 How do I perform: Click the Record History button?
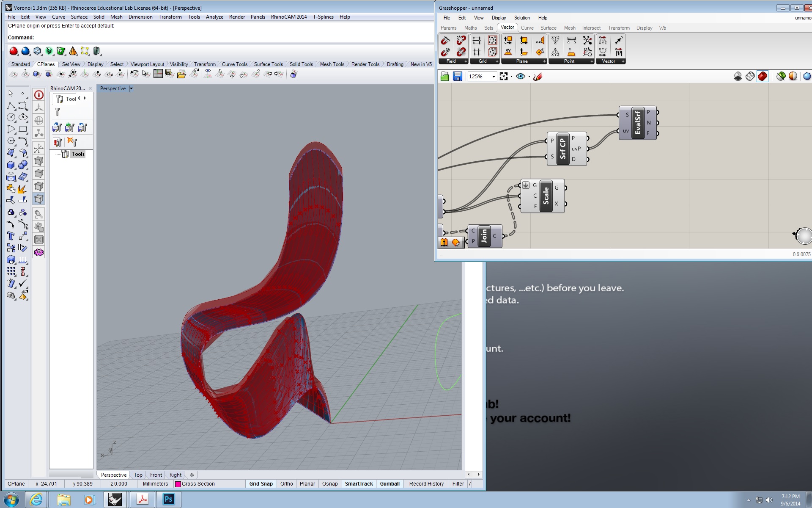coord(426,484)
